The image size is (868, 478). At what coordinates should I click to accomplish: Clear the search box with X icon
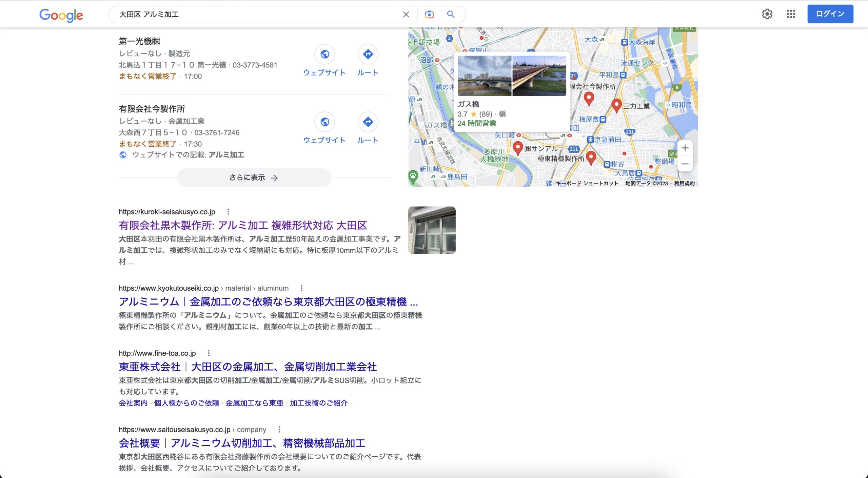406,14
